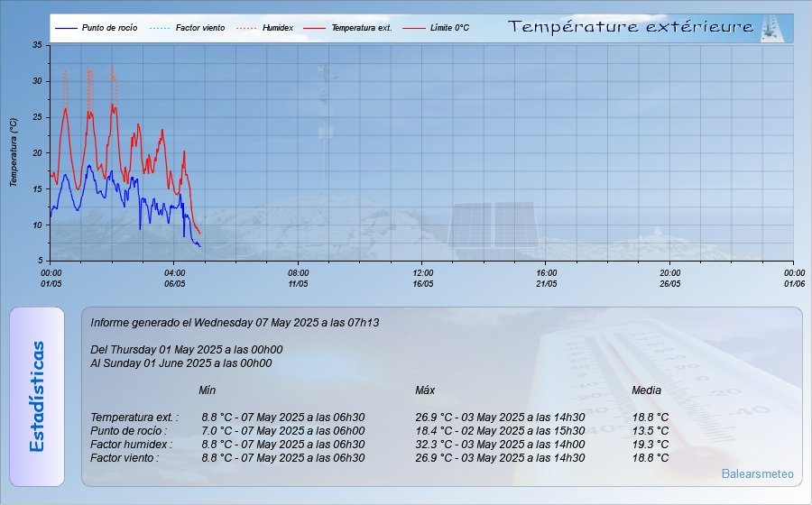Click the 'Máx' column header
This screenshot has height=505, width=812.
(x=425, y=390)
